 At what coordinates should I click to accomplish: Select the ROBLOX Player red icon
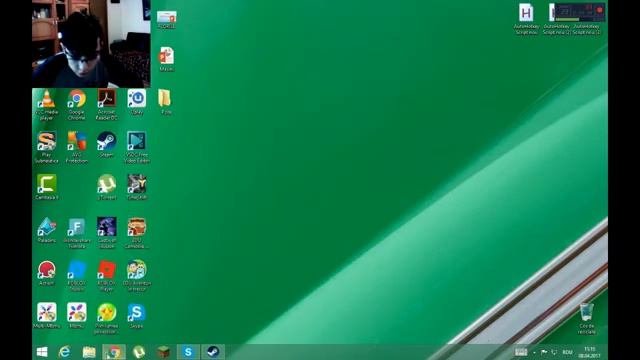point(107,276)
